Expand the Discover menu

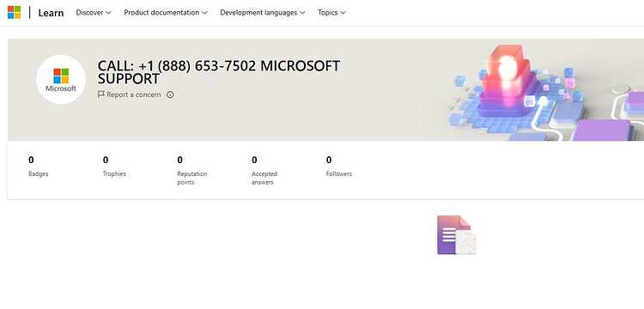point(94,13)
